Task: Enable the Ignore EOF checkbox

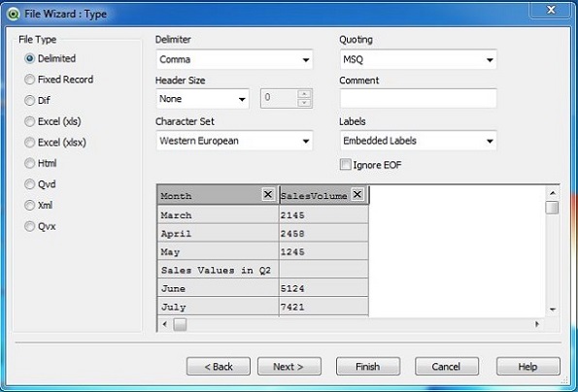Action: click(x=346, y=164)
